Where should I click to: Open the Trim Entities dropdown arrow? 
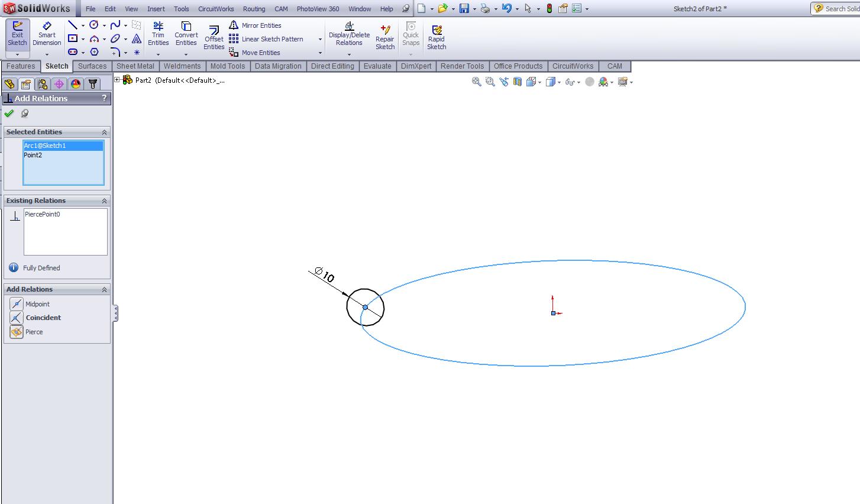pyautogui.click(x=158, y=54)
